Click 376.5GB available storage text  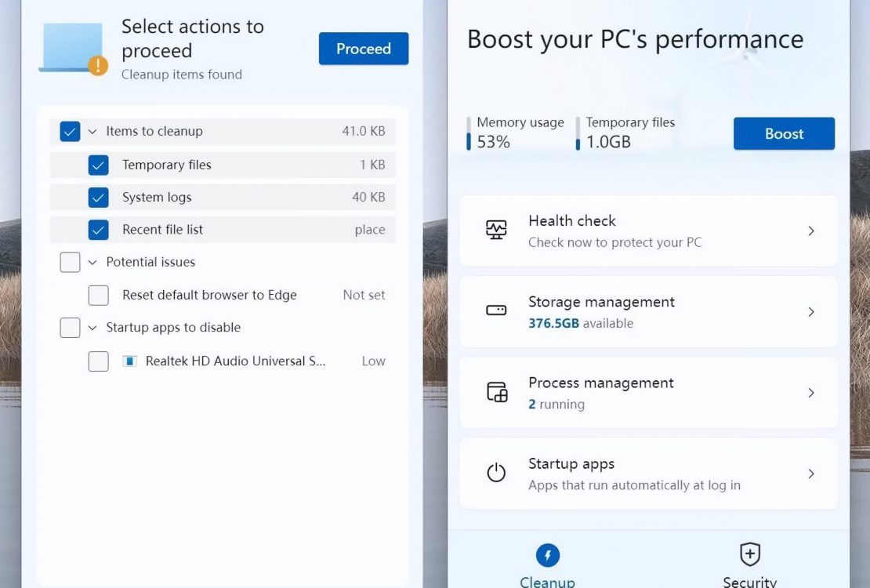click(581, 323)
